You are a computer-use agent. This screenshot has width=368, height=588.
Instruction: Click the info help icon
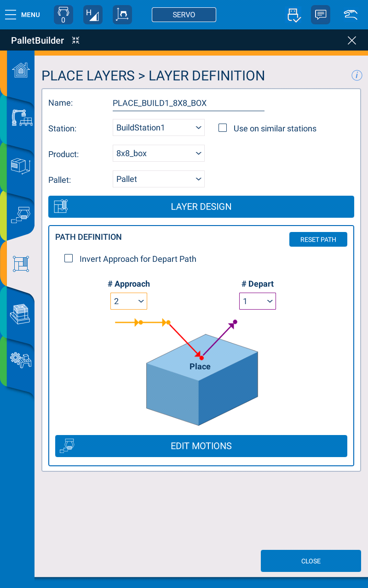[x=356, y=75]
